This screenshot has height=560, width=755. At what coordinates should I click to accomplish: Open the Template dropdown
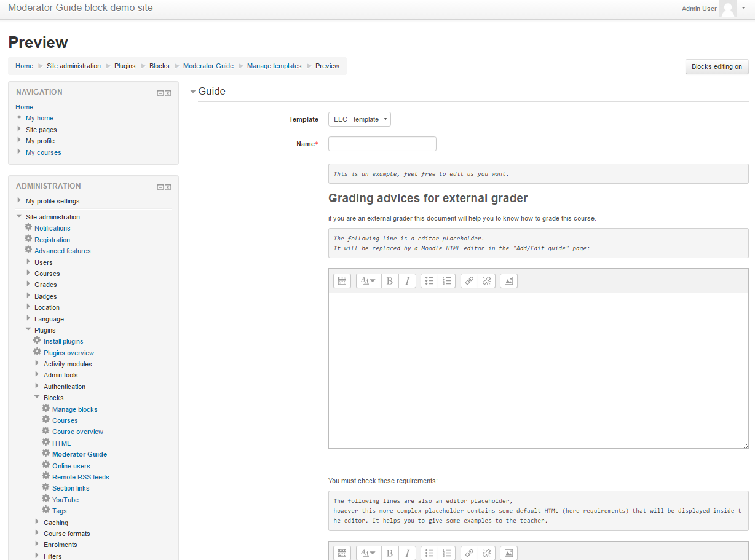tap(360, 119)
